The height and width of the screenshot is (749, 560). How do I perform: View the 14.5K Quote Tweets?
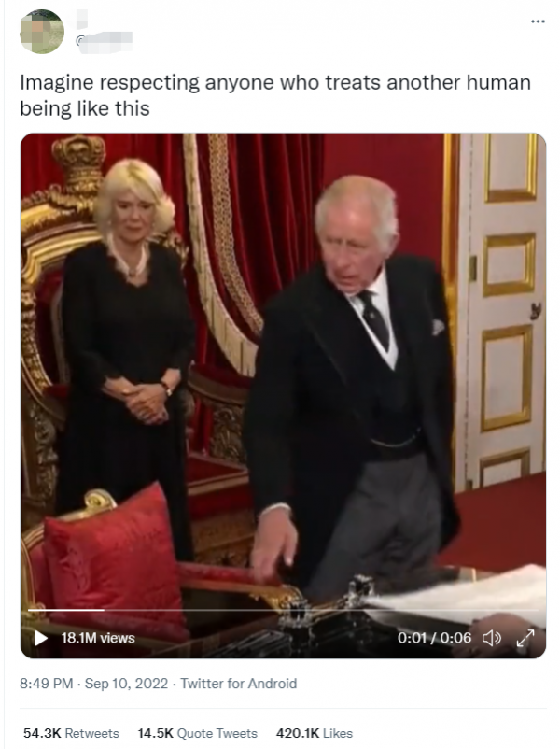[198, 733]
